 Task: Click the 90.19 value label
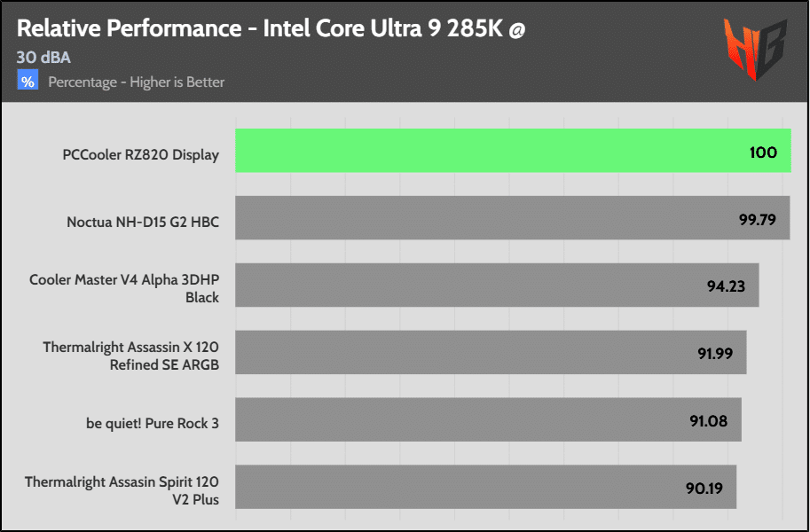(704, 488)
